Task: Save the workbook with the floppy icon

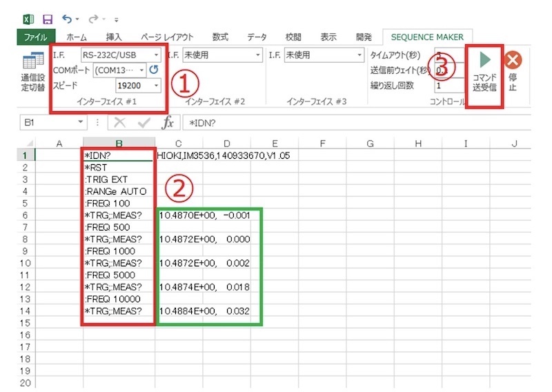Action: (x=47, y=19)
